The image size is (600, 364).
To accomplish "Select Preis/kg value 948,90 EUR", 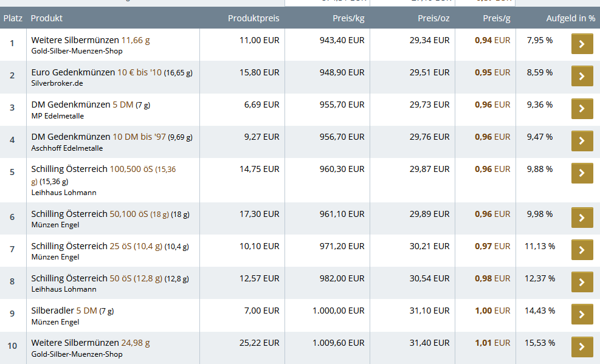I will 342,72.
